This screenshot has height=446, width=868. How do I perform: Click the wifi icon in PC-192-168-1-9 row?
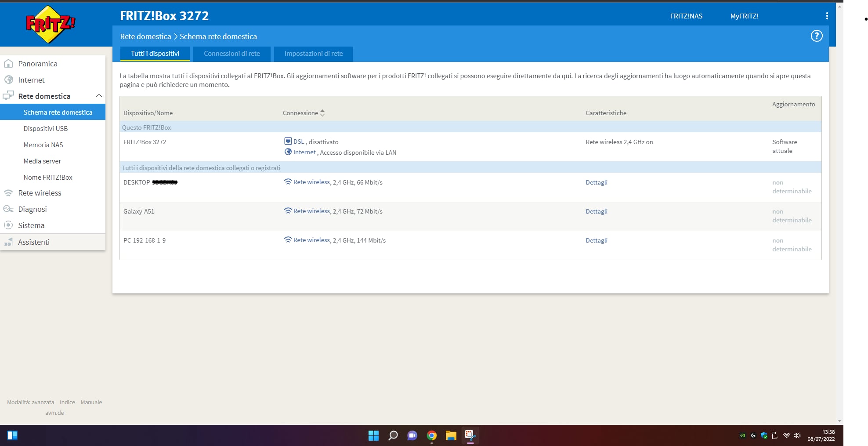288,240
